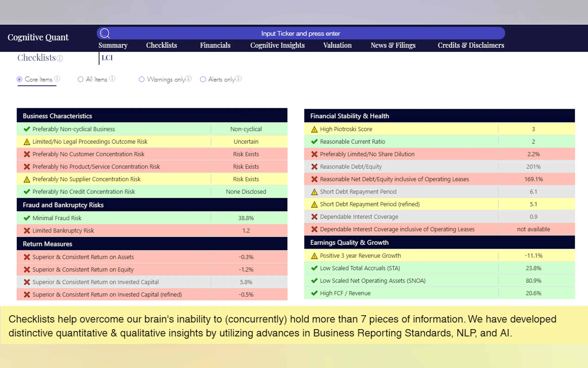Click info icon next to Checklists heading

click(x=60, y=58)
